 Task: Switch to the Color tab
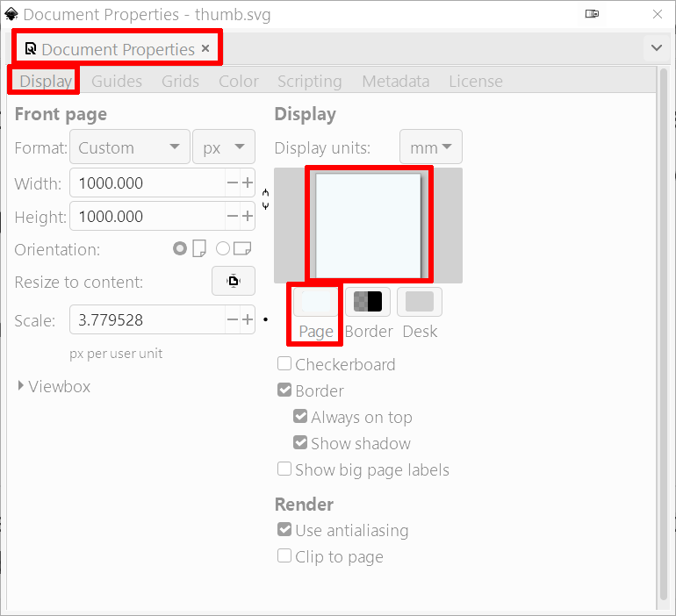(239, 81)
